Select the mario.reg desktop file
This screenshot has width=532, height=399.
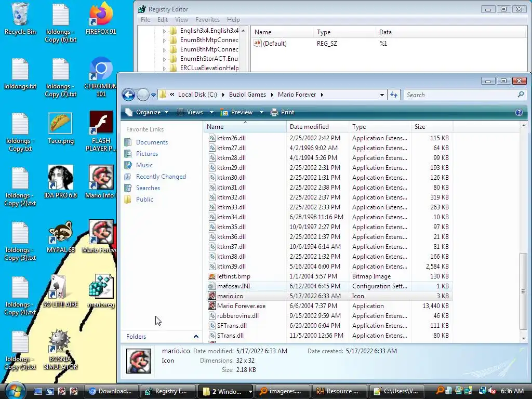point(101,291)
